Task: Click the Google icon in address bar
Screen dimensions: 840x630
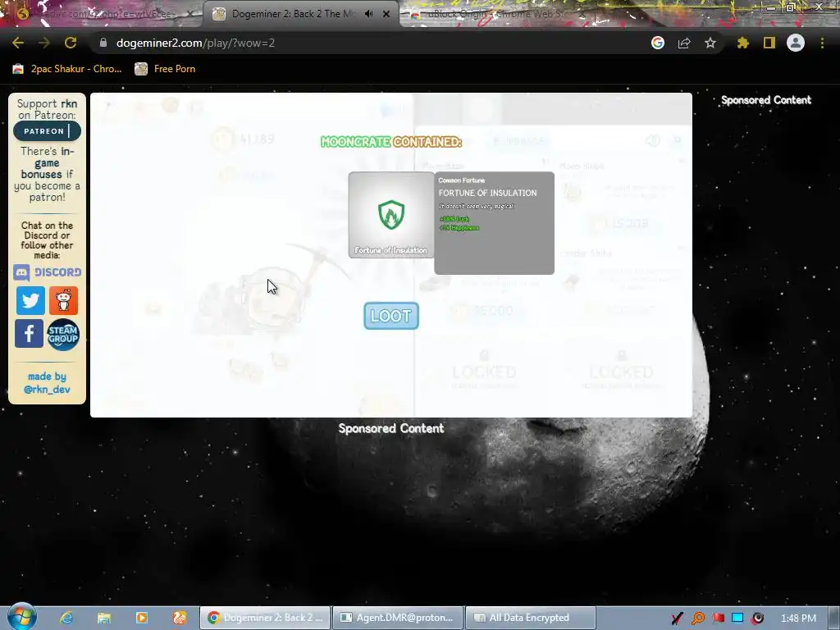Action: (x=658, y=43)
